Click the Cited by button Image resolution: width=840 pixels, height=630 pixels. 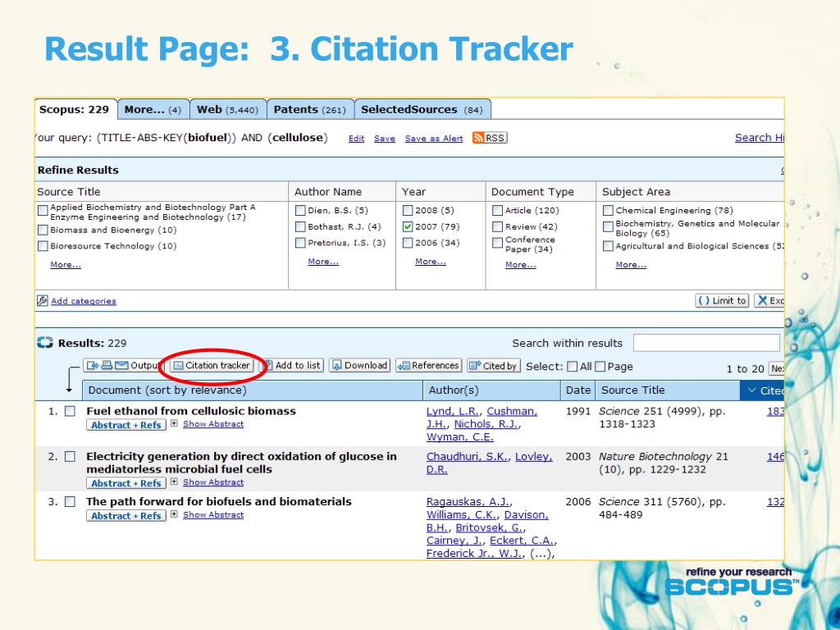point(493,365)
